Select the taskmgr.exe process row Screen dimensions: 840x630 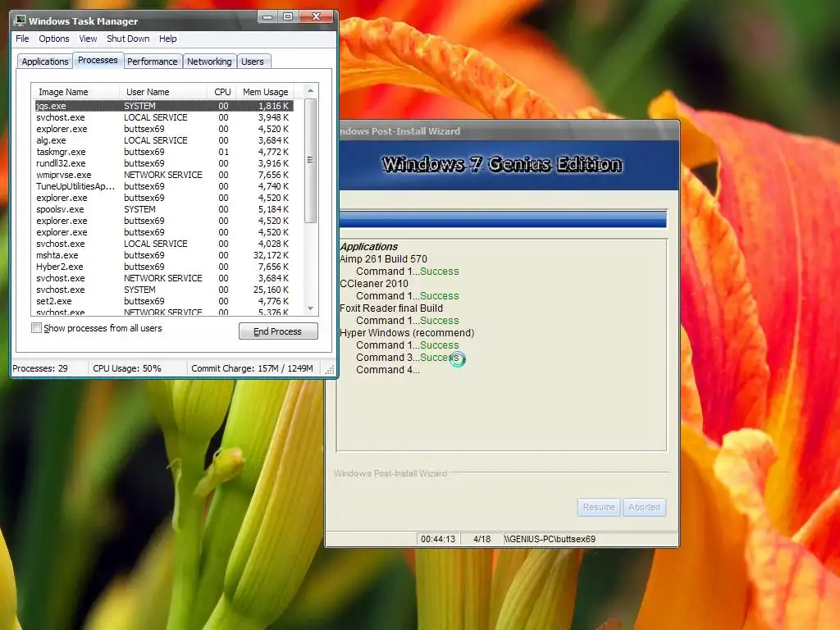point(164,152)
